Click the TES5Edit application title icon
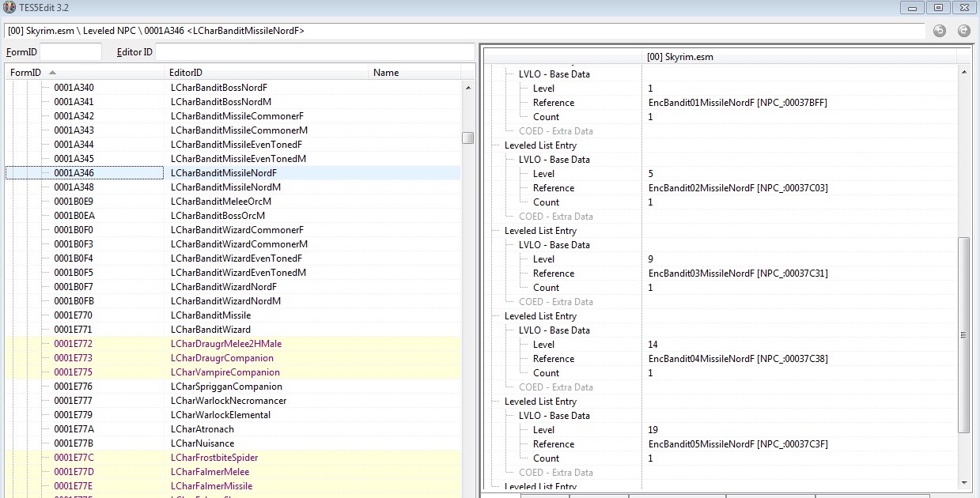 tap(9, 7)
